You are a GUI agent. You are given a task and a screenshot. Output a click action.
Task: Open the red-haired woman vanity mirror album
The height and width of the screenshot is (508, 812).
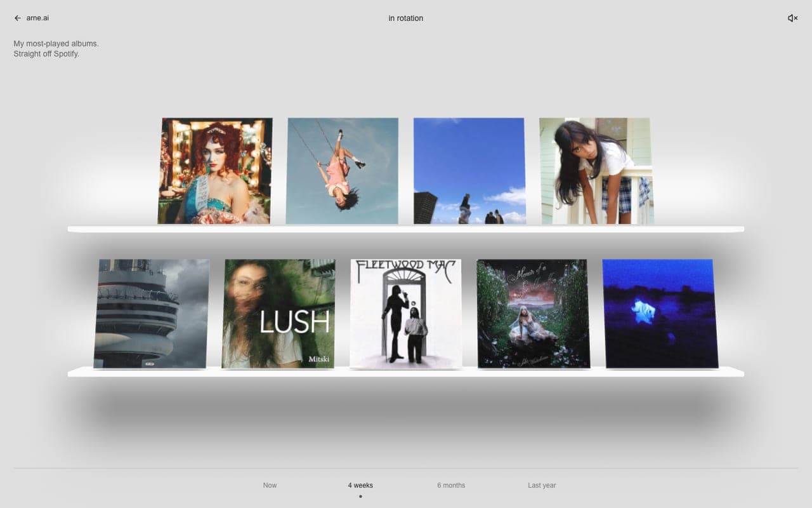pos(215,171)
